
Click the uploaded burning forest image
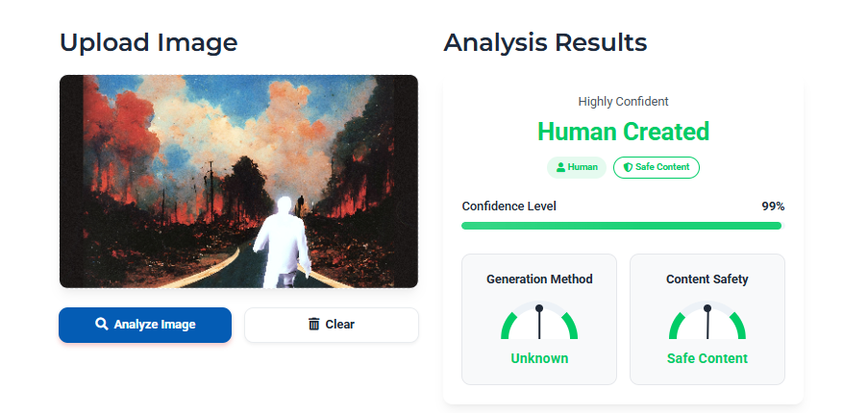[238, 182]
